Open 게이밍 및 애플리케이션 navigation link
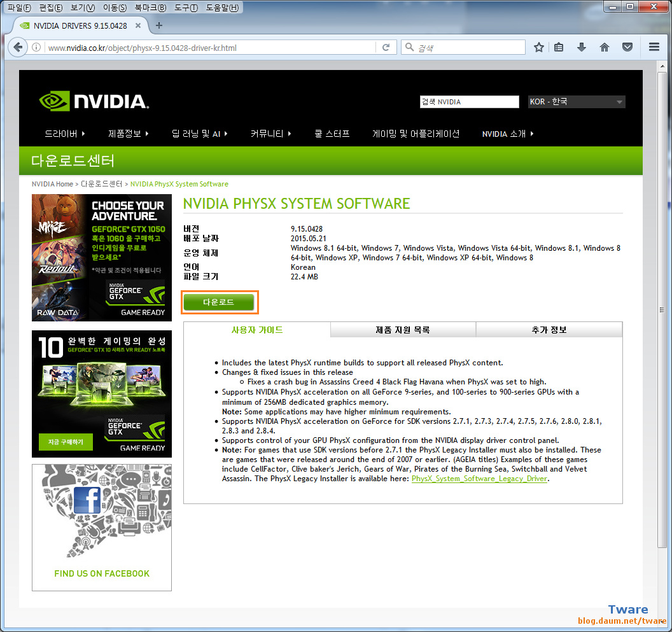672x632 pixels. (x=416, y=134)
